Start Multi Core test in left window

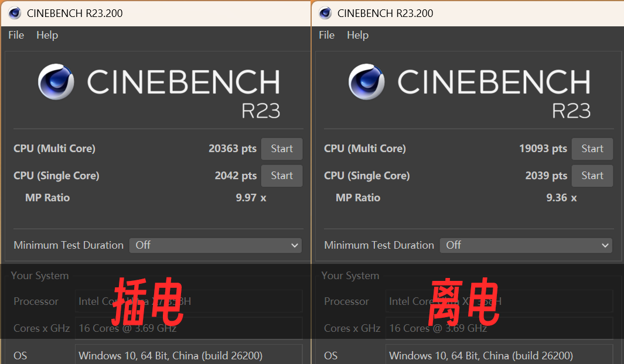[x=282, y=149]
